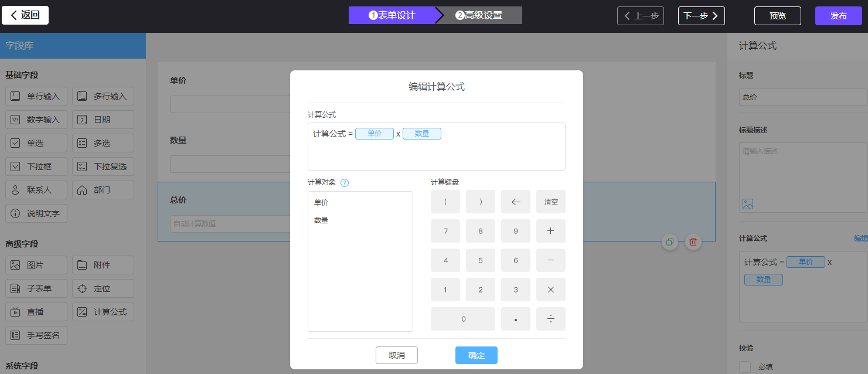This screenshot has width=868, height=374.
Task: Switch to the 表单设计 step tab
Action: pos(392,16)
